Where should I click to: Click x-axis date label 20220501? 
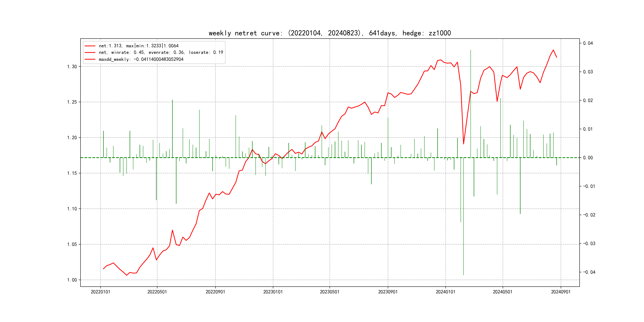pos(157,292)
